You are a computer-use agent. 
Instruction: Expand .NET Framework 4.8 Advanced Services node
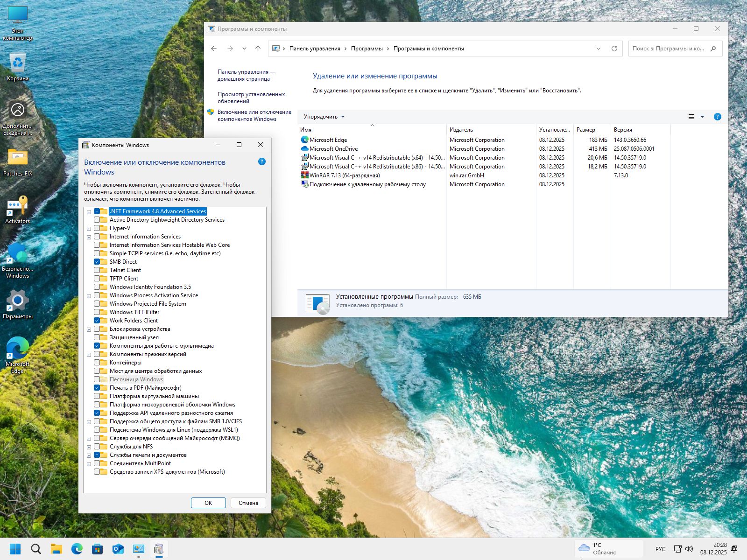89,212
